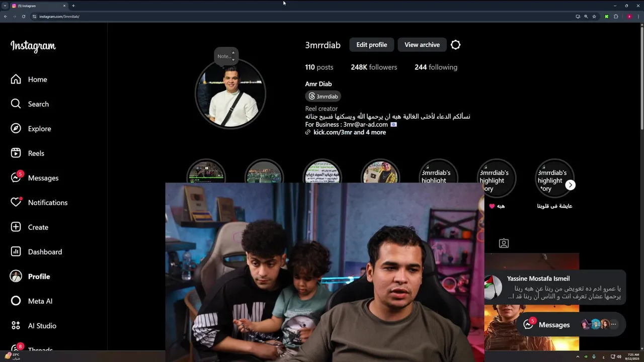
Task: Open taskbar clock and date
Action: (x=633, y=356)
